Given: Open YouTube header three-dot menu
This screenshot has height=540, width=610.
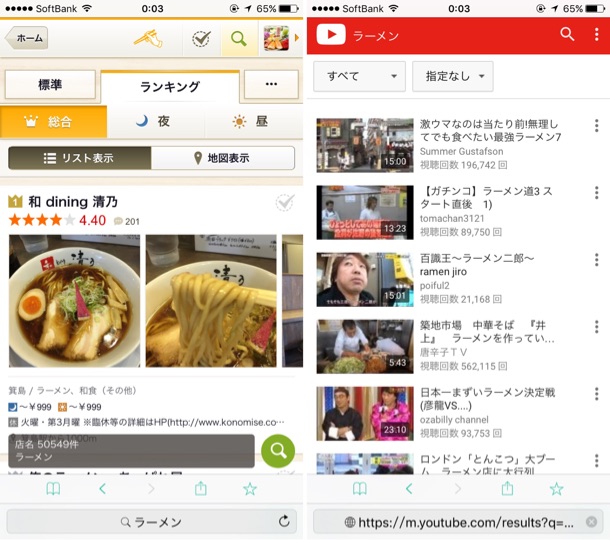Looking at the screenshot, I should (596, 35).
